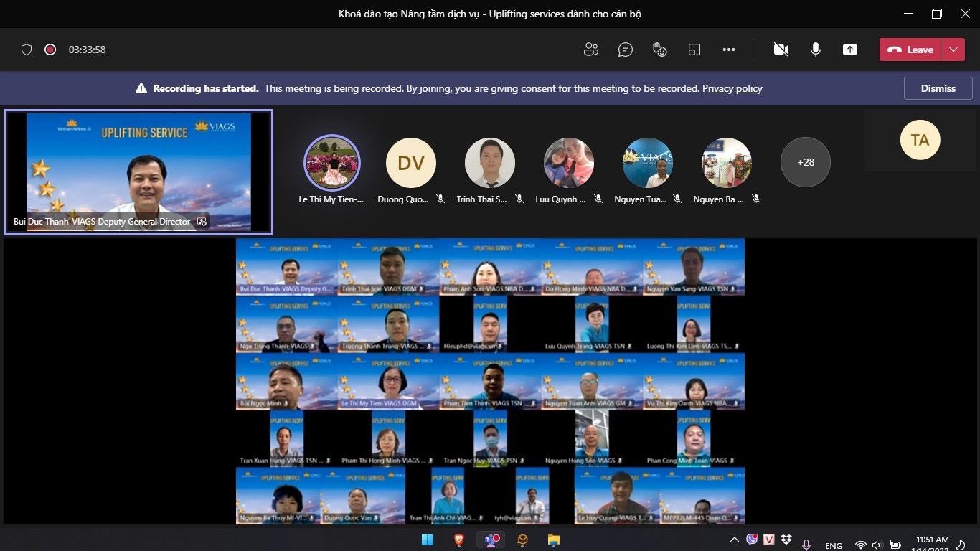Leave the meeting
980x551 pixels.
pos(910,50)
